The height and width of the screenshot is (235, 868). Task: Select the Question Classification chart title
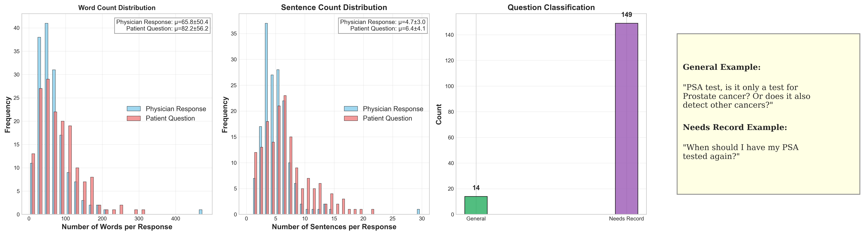551,7
